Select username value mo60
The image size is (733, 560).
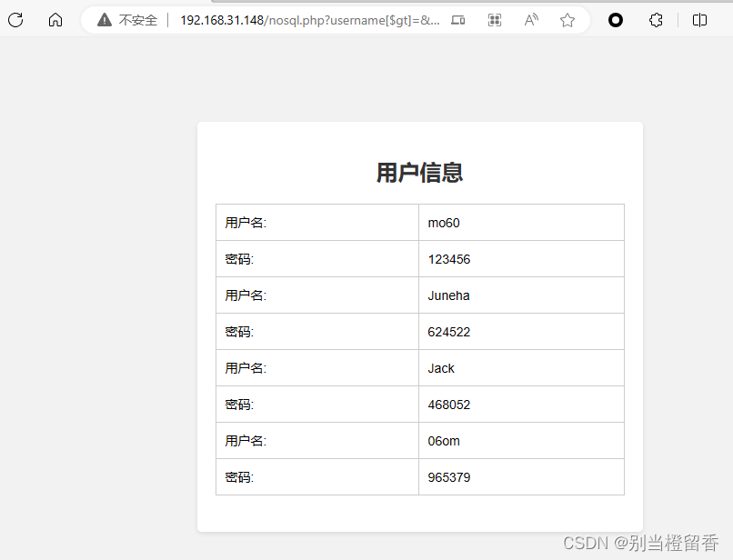pyautogui.click(x=444, y=223)
